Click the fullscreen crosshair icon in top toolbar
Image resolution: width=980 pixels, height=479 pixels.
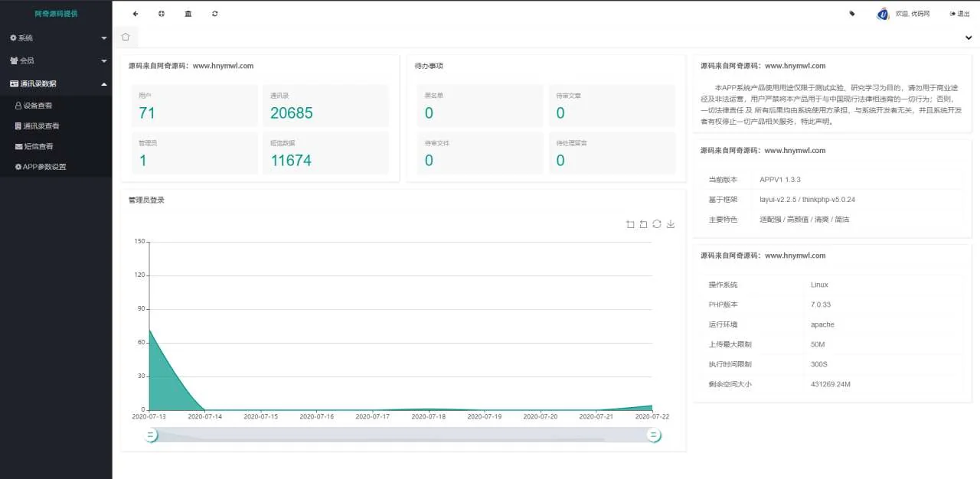point(162,14)
